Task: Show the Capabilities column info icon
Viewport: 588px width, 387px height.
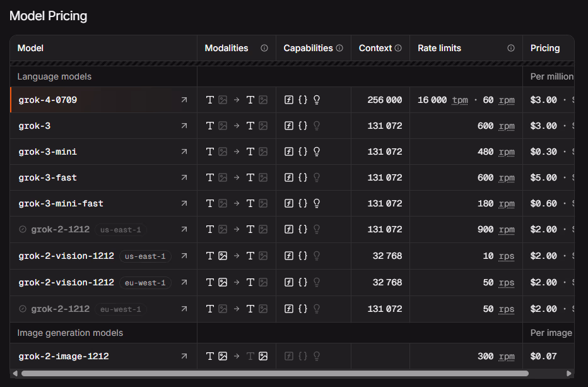Action: point(339,48)
